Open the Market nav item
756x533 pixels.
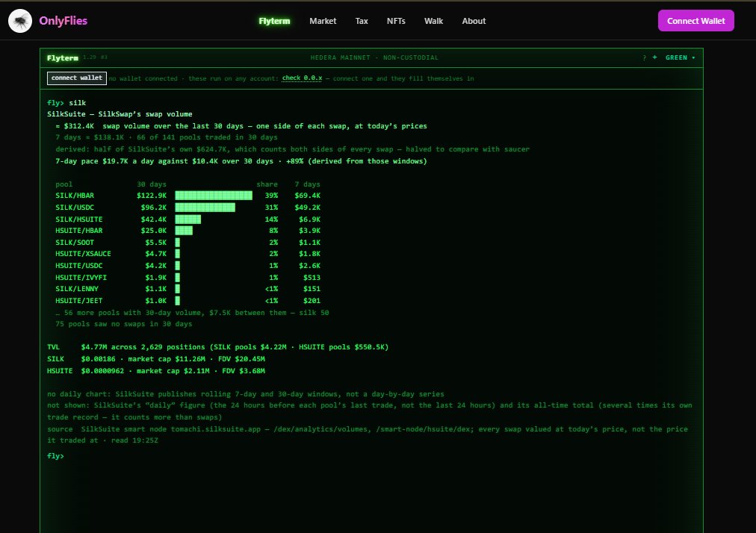(x=323, y=21)
